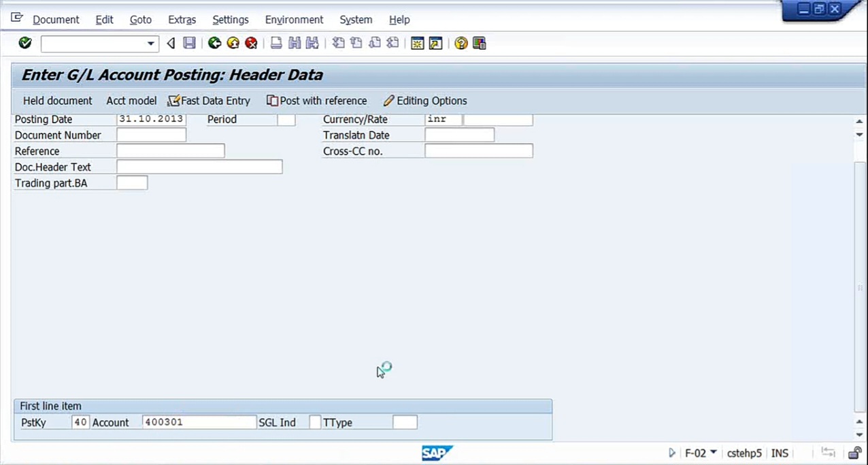
Task: Click the Generate Shortcut icon
Action: coord(435,44)
